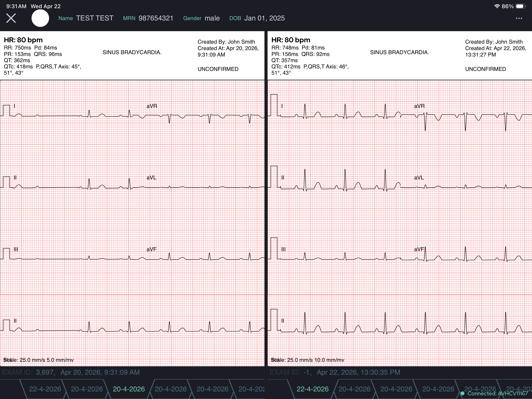532x399 pixels.
Task: Click the III lead label in left ECG
Action: (x=16, y=249)
